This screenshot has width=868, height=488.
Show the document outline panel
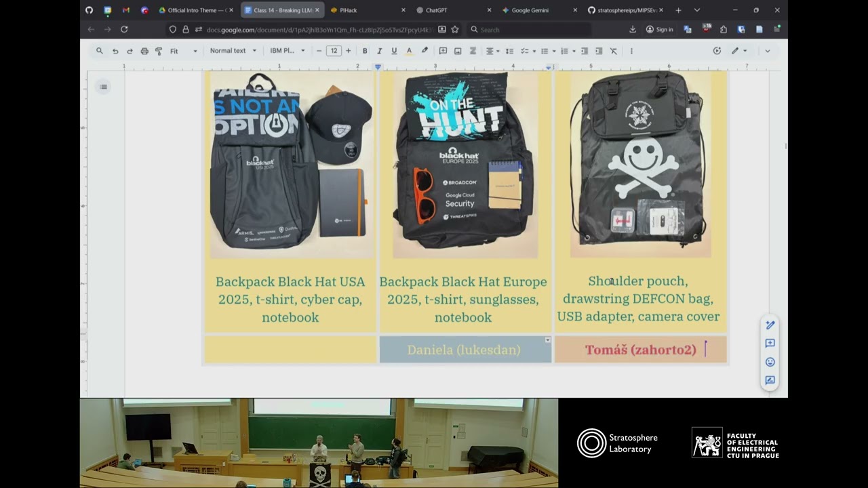pos(103,87)
